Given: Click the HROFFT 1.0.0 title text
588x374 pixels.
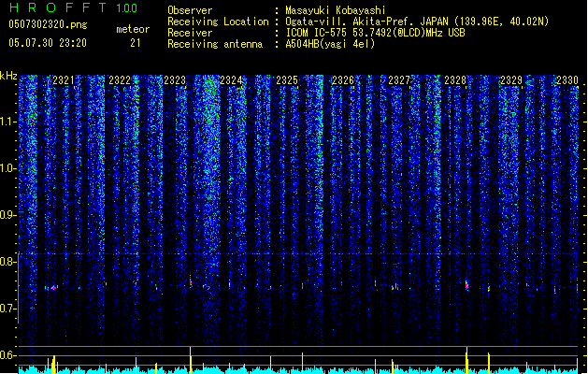Looking at the screenshot, I should point(74,7).
